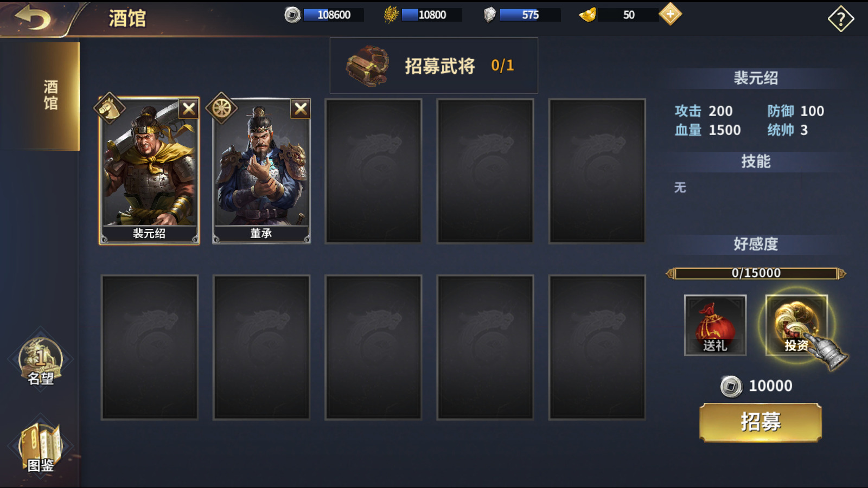Tap the grain resource counter 10800
Image resolution: width=868 pixels, height=488 pixels.
[423, 15]
